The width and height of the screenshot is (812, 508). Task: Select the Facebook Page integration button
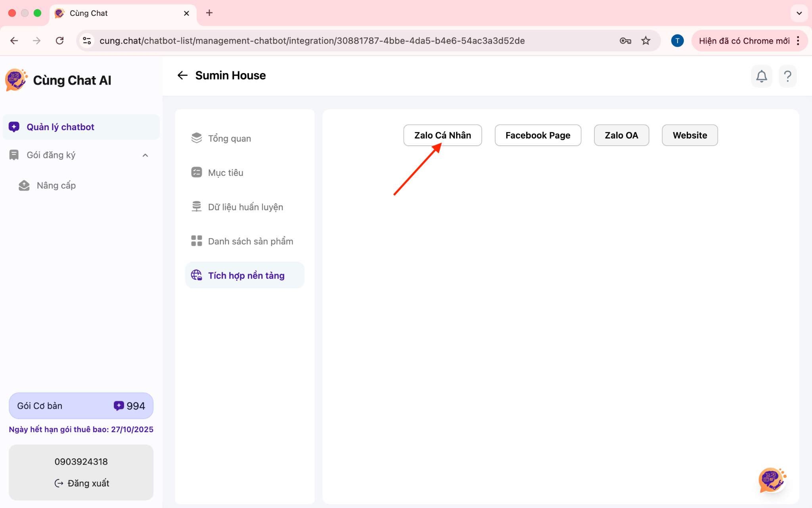[538, 135]
